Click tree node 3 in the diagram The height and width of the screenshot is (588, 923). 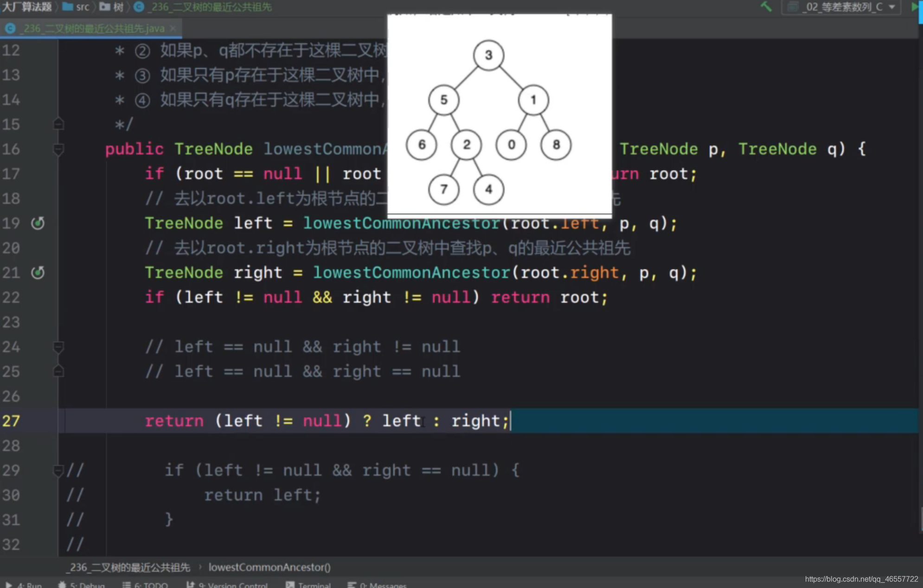[488, 55]
